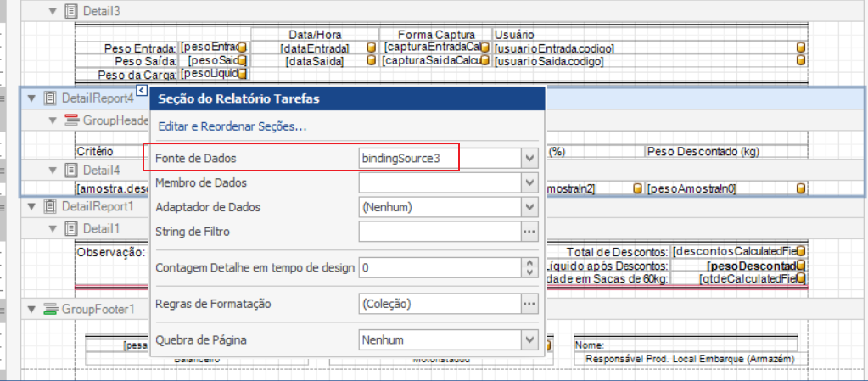
Task: Click the Detail4 band icon
Action: (71, 170)
